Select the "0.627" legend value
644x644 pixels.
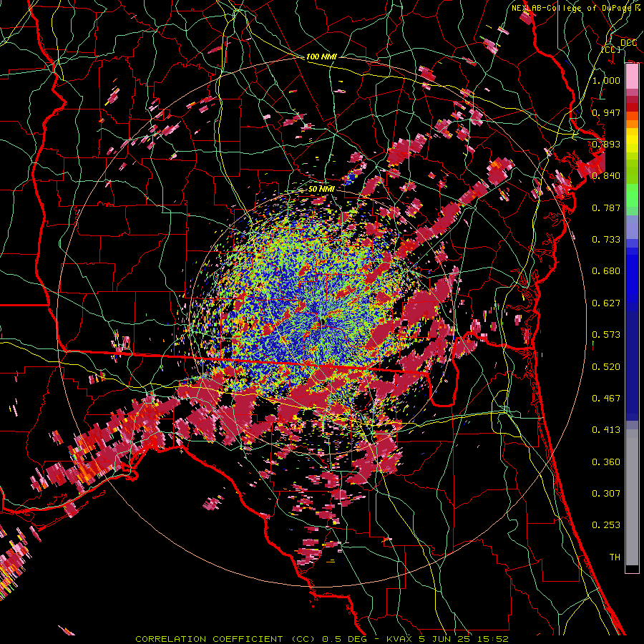tap(606, 303)
